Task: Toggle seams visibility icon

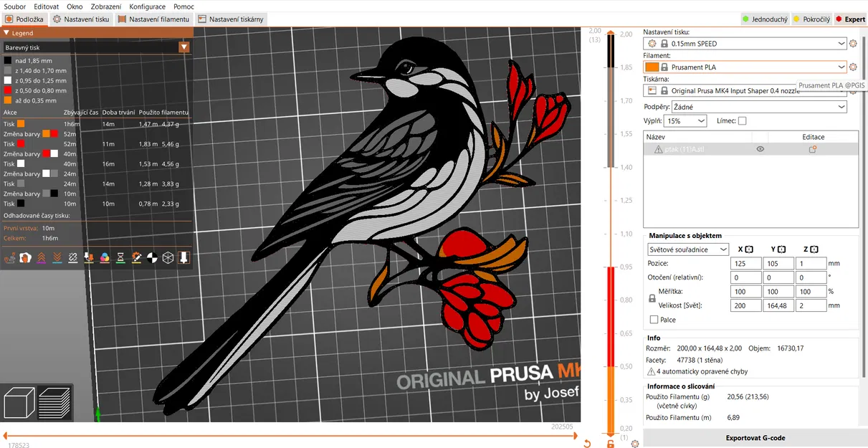Action: [73, 257]
